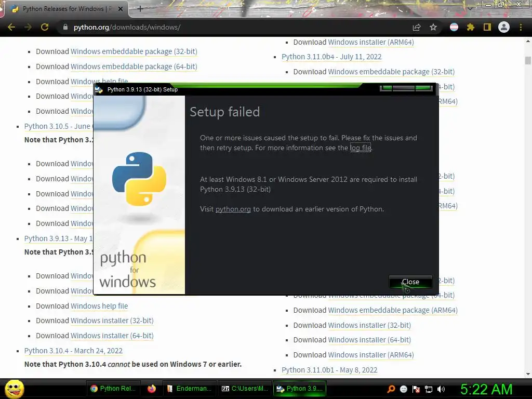Open the log file link in setup dialog

[361, 148]
